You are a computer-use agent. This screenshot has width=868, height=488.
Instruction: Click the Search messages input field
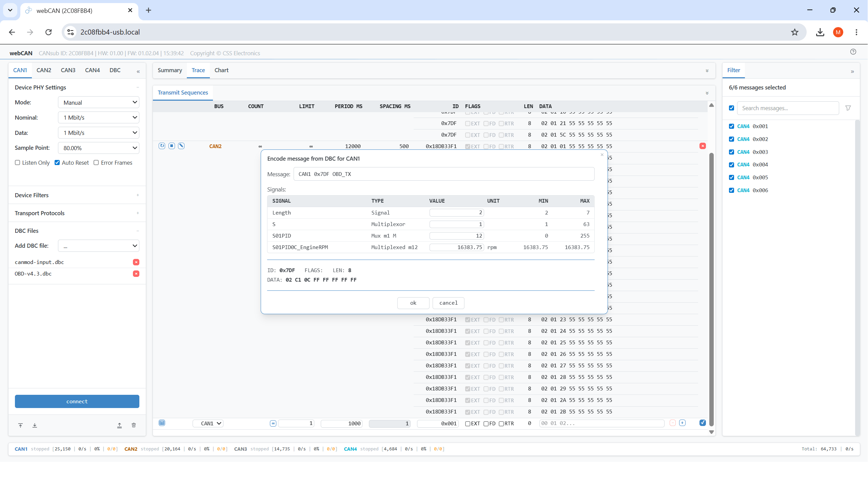coord(788,108)
